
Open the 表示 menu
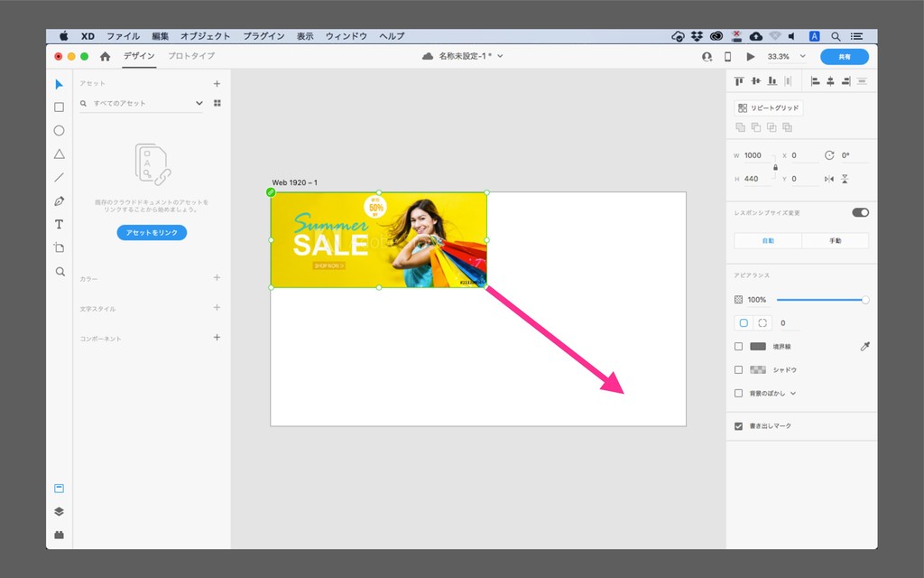point(305,36)
